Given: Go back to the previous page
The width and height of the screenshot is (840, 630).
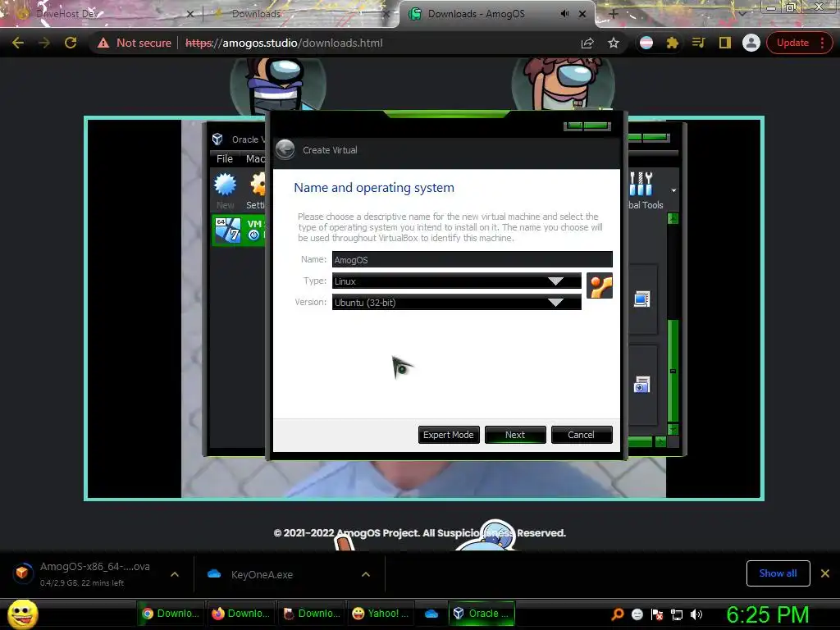Looking at the screenshot, I should (18, 43).
